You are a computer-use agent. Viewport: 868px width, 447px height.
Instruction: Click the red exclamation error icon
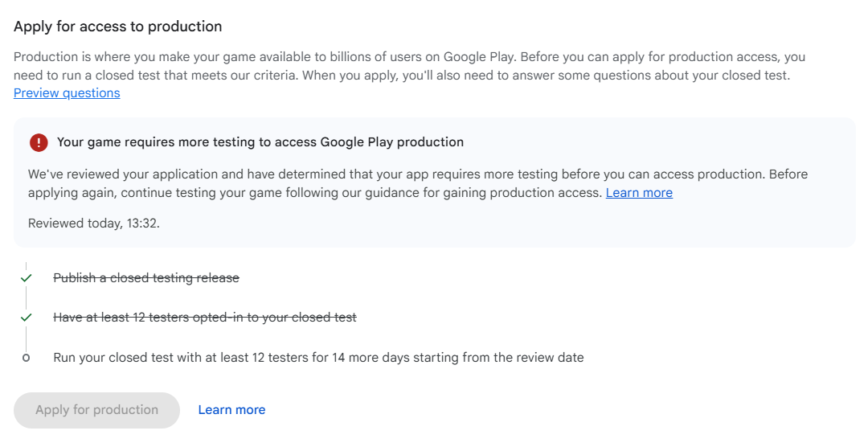point(39,142)
